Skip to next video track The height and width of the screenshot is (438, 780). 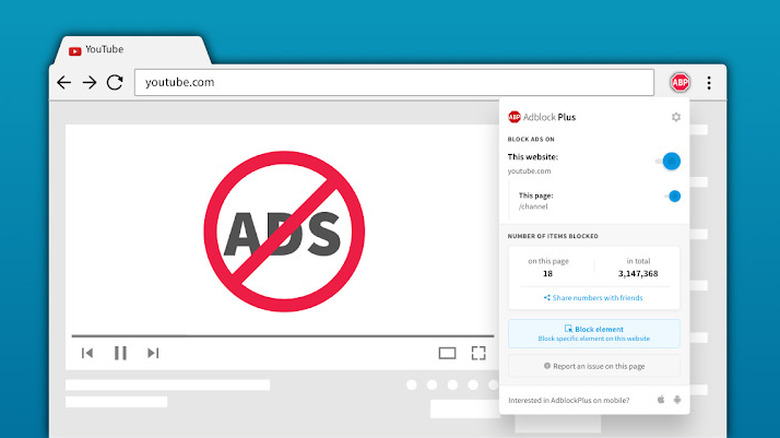(x=153, y=353)
